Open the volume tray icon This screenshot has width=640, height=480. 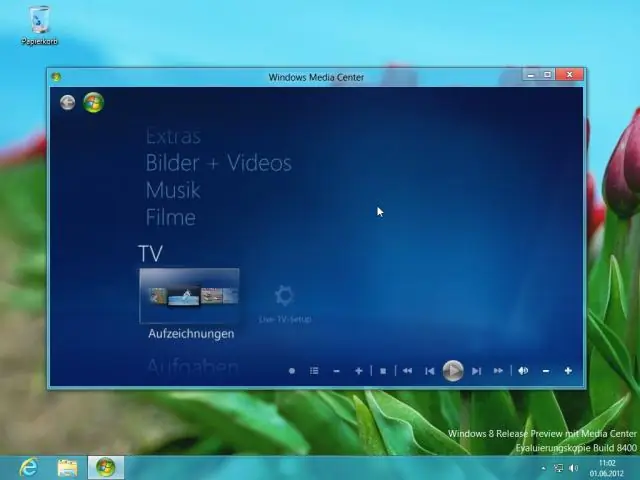click(573, 468)
